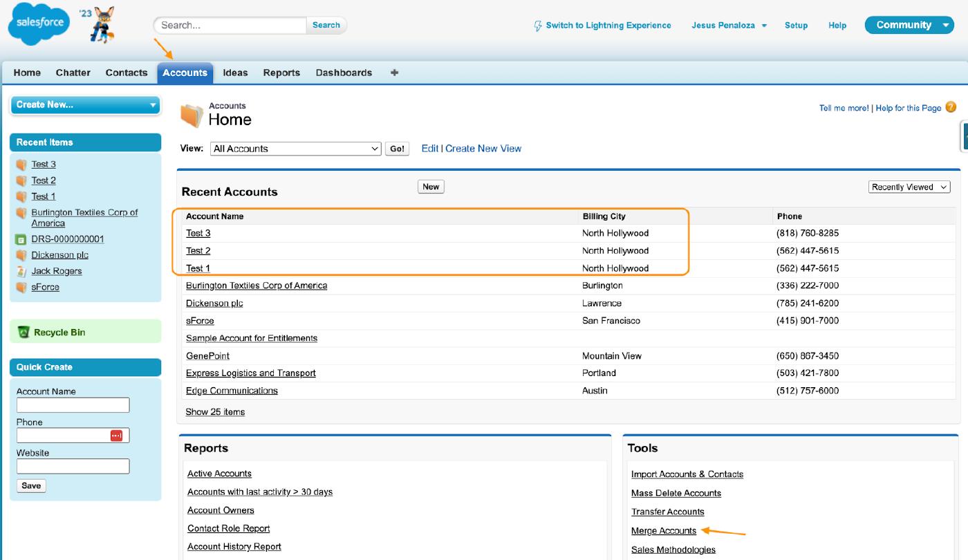This screenshot has height=560, width=968.
Task: Click the plus icon to add tabs
Action: 394,73
